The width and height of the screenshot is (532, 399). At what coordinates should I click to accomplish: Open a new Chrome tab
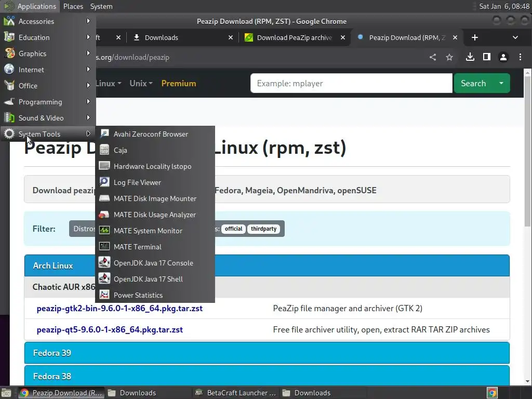pyautogui.click(x=475, y=37)
